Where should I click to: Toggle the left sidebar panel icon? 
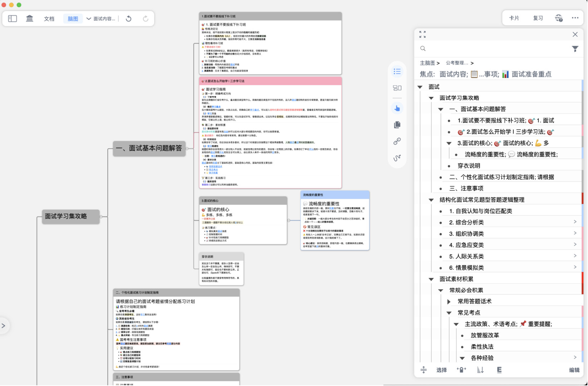pyautogui.click(x=13, y=19)
